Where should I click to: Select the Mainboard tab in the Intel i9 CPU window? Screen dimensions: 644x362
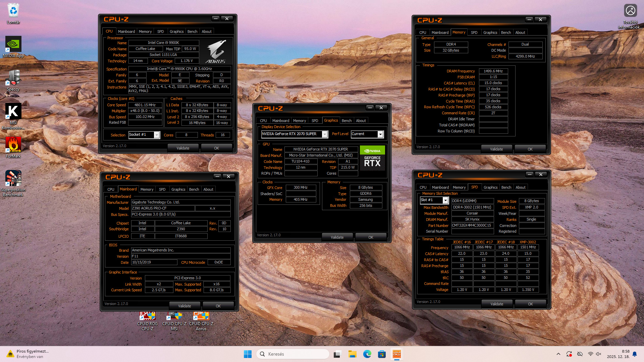(x=126, y=32)
